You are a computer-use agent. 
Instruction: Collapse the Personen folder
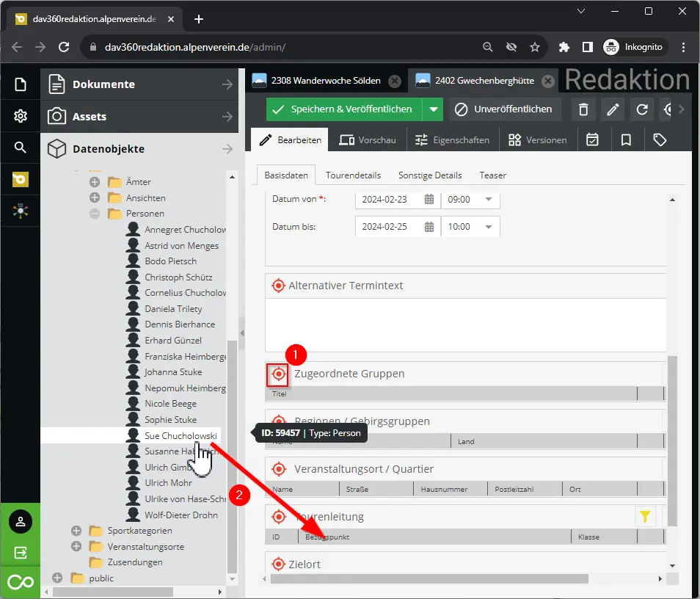[95, 214]
